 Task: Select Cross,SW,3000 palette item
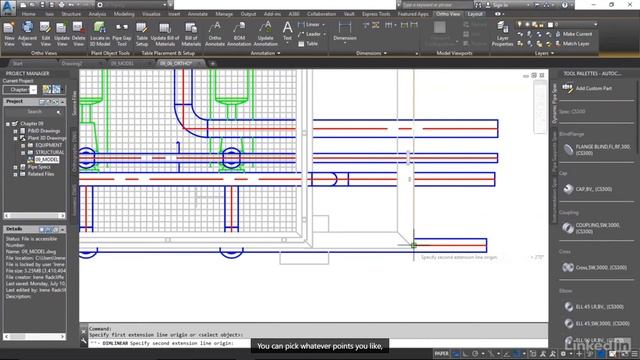[594, 267]
